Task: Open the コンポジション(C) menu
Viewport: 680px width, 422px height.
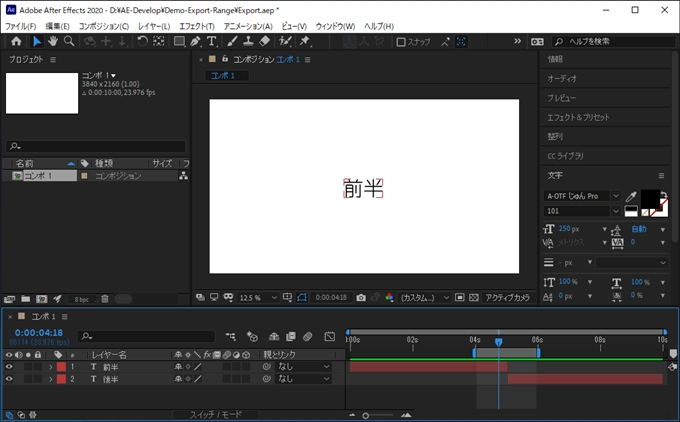Action: tap(104, 26)
